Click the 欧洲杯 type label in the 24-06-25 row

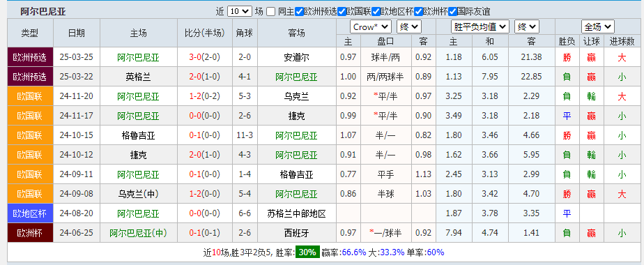pos(31,233)
